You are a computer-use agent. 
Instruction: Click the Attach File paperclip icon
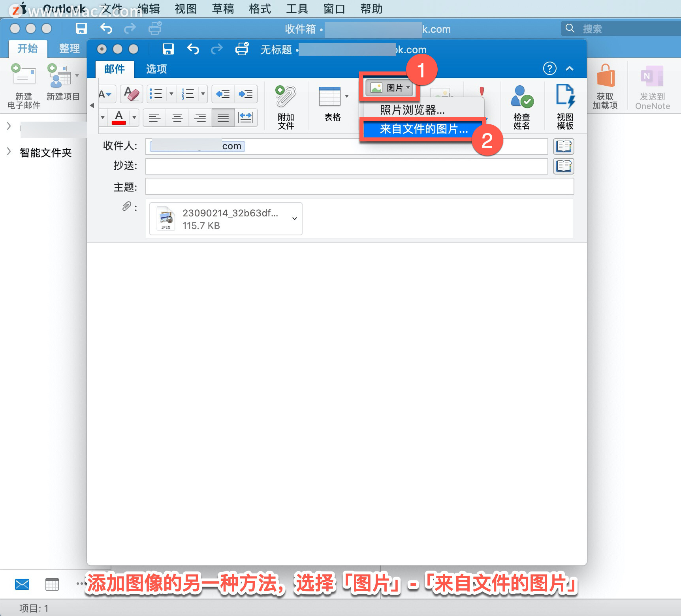(286, 97)
